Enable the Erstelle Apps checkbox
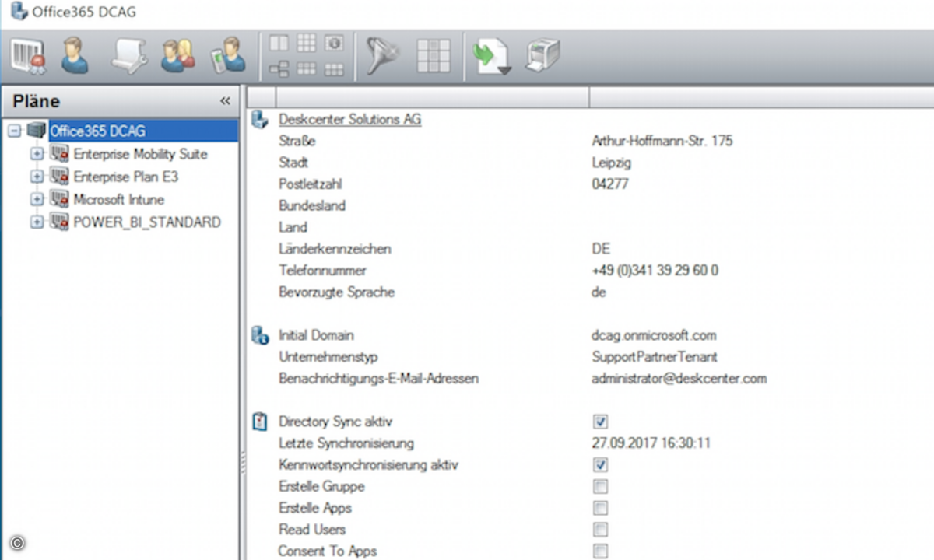The height and width of the screenshot is (560, 934). pos(600,509)
